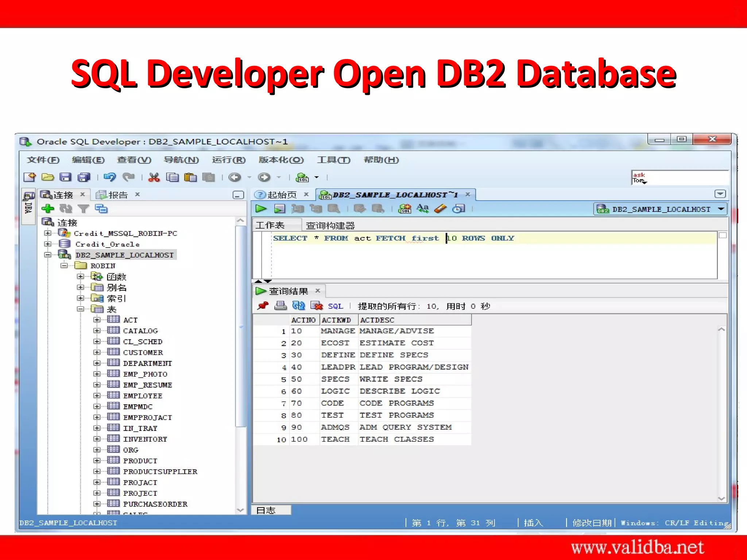
Task: Expand the Credit_MSSQL_ROBIN-PC connection
Action: [x=48, y=233]
